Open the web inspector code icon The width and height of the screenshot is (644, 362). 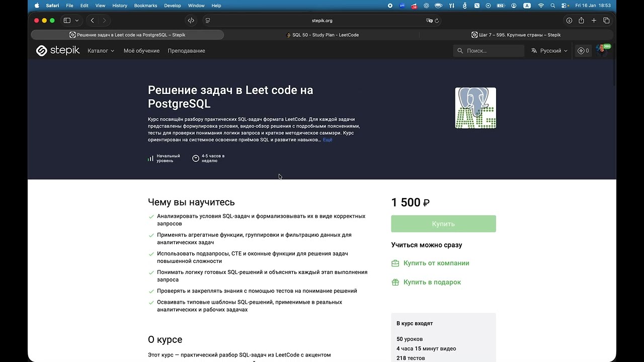(191, 21)
